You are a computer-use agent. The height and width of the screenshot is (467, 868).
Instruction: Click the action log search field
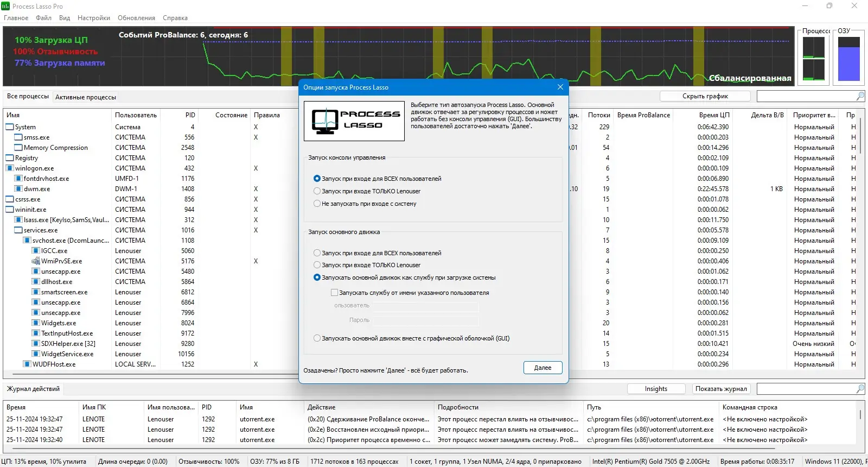tap(806, 389)
